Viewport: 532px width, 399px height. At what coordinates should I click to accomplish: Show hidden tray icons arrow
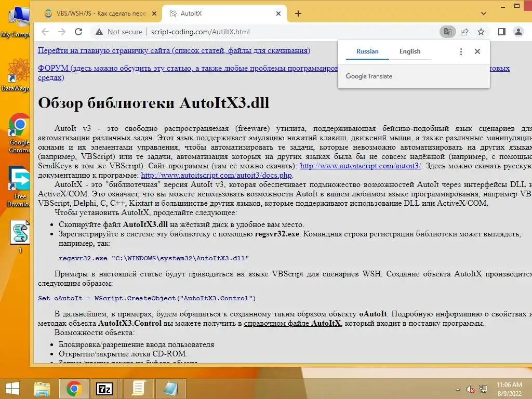coord(458,389)
